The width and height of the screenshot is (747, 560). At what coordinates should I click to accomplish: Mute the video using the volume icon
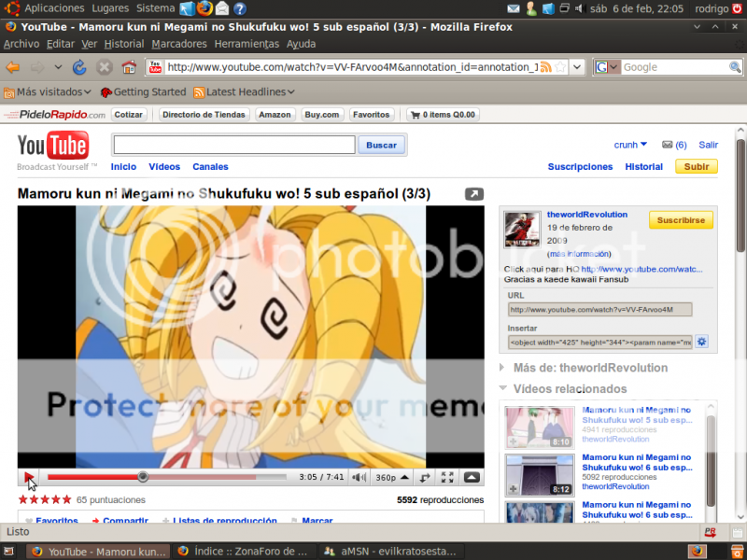[359, 477]
